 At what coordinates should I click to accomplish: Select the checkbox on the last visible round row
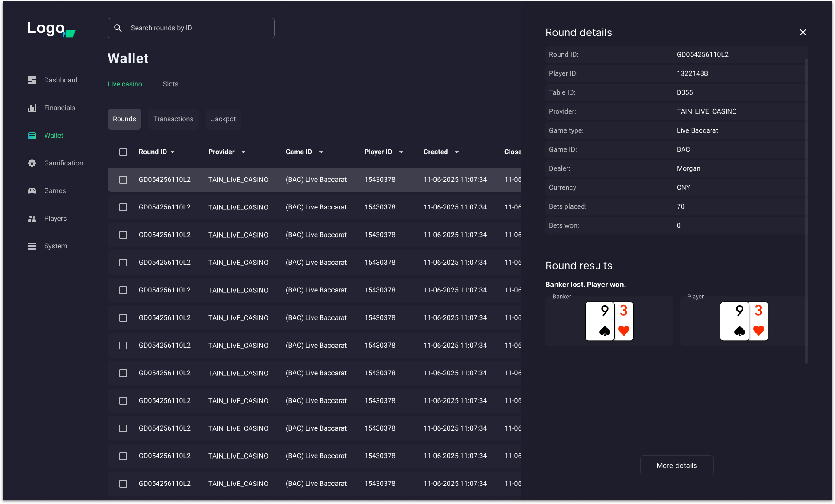(123, 484)
